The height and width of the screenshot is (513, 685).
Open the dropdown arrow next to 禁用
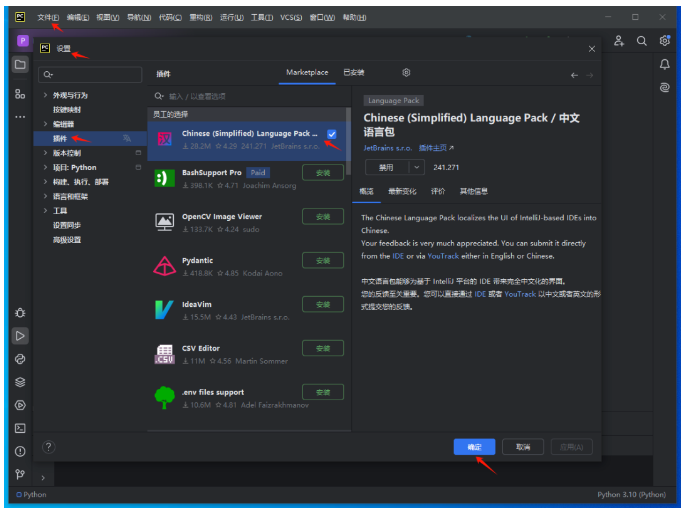[417, 167]
